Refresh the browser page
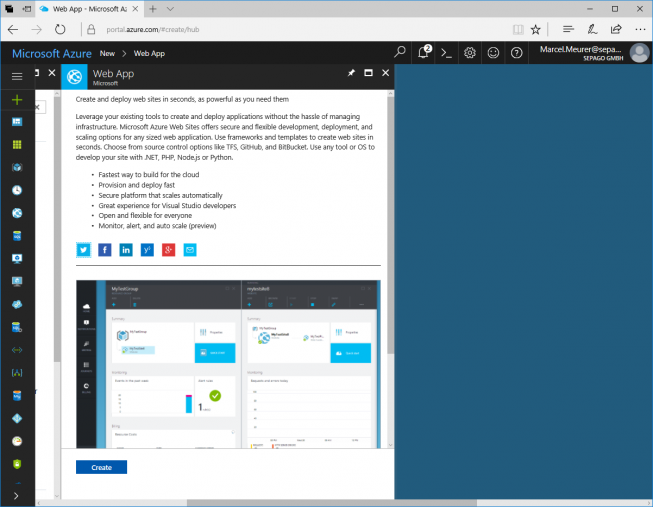 [x=60, y=30]
